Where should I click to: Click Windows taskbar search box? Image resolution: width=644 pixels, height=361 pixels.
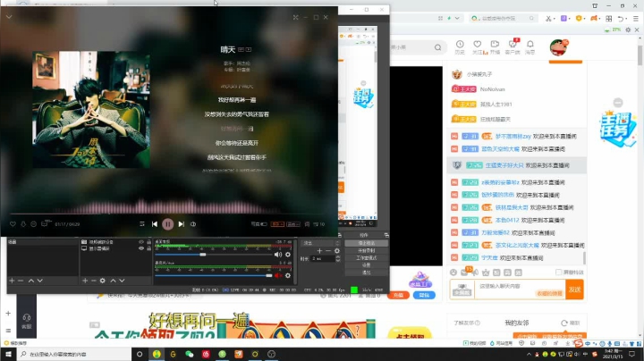74,354
